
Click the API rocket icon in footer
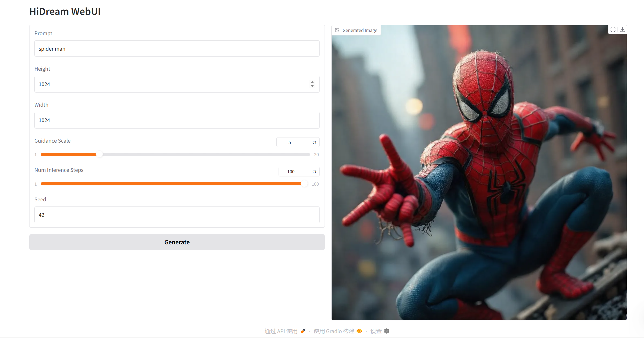click(x=303, y=331)
